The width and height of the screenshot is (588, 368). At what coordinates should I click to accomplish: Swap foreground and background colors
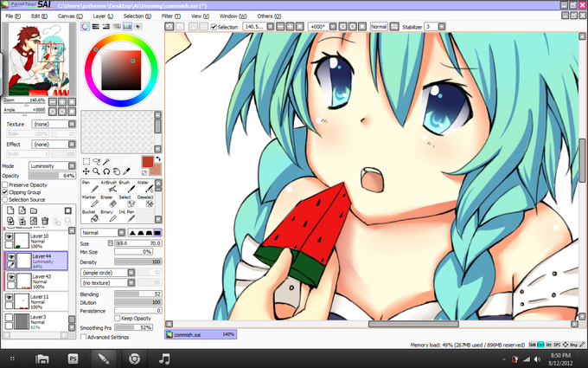(x=158, y=158)
